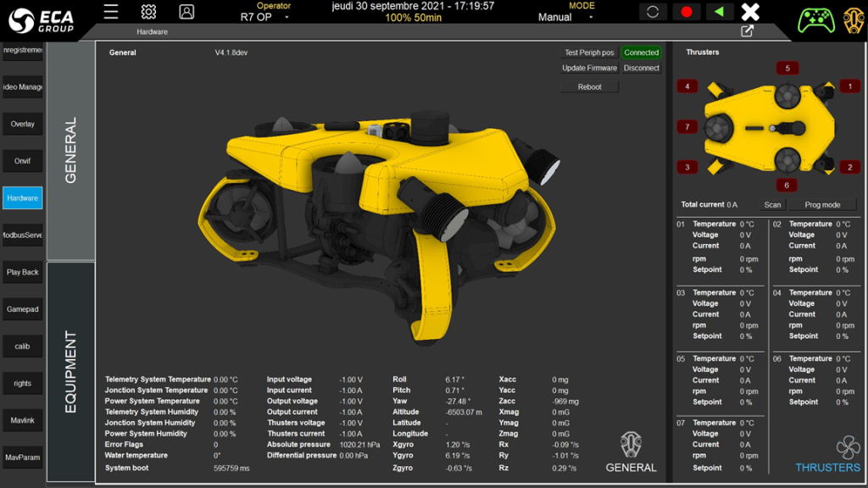Select thruster marker 6
The image size is (868, 488).
[x=787, y=186]
